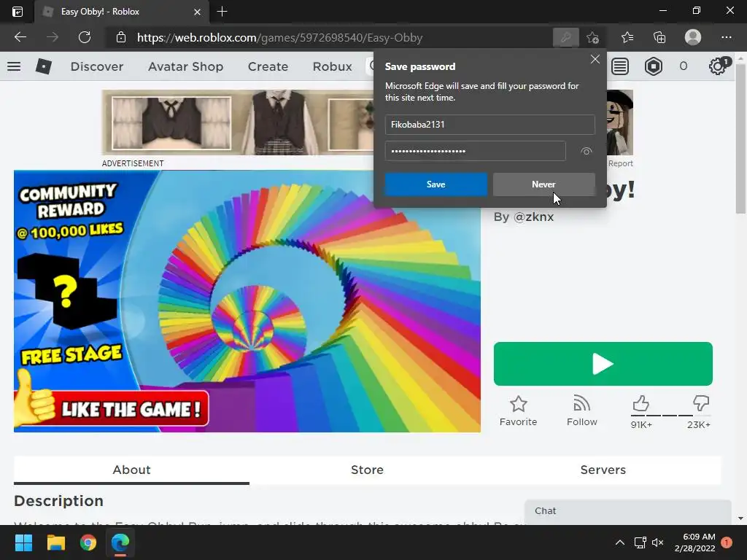Screen dimensions: 747x560
Task: Open Chrome from the taskbar
Action: pyautogui.click(x=88, y=542)
